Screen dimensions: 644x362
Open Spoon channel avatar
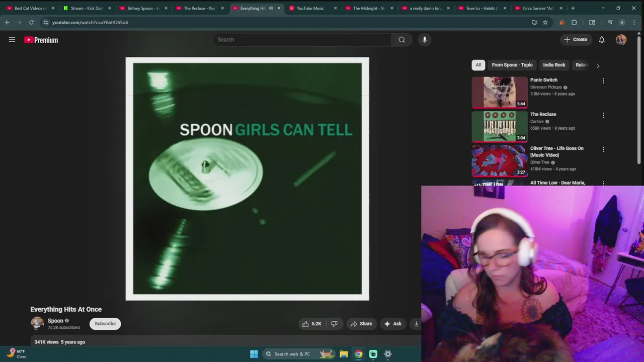click(x=37, y=323)
